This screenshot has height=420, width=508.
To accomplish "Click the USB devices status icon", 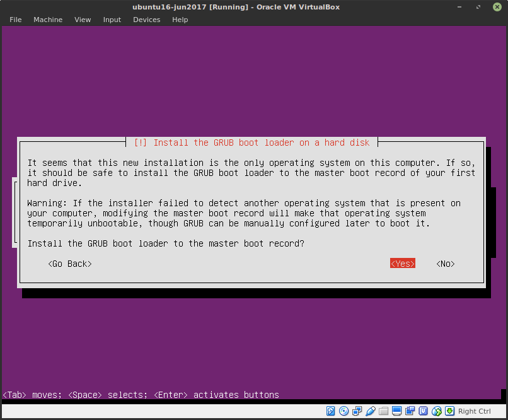I will [370, 411].
